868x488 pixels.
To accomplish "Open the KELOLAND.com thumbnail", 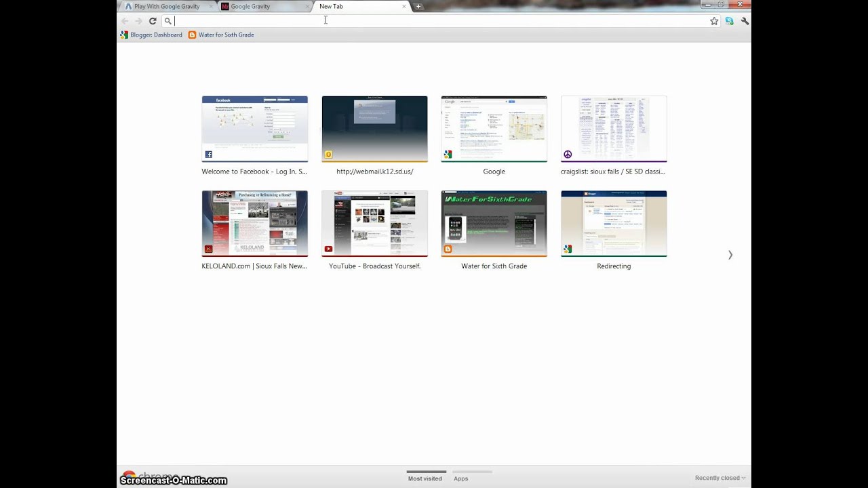I will coord(254,224).
